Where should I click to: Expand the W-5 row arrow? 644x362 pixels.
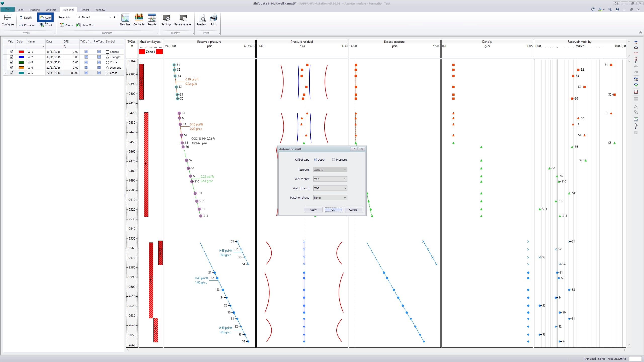5,73
